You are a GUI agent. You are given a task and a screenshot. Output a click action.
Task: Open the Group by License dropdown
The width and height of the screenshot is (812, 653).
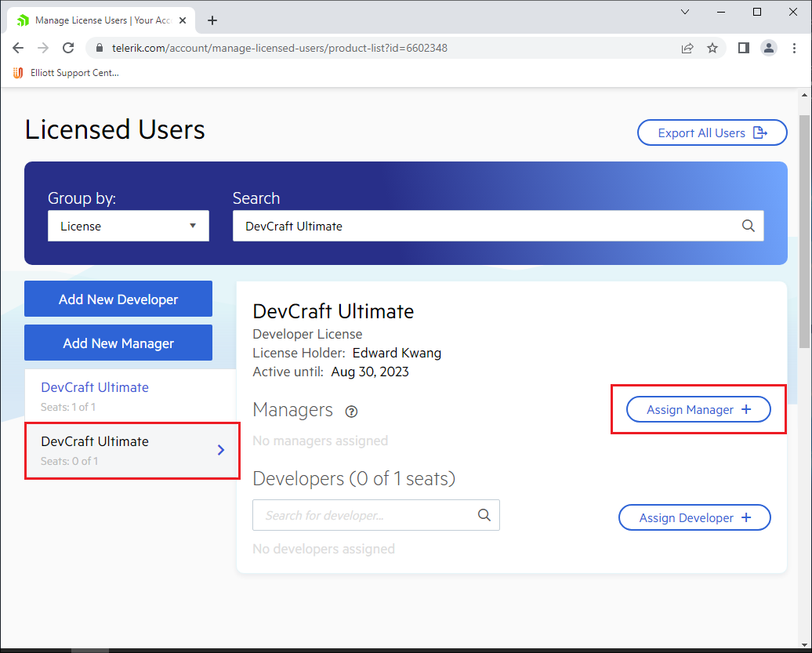[x=129, y=226]
